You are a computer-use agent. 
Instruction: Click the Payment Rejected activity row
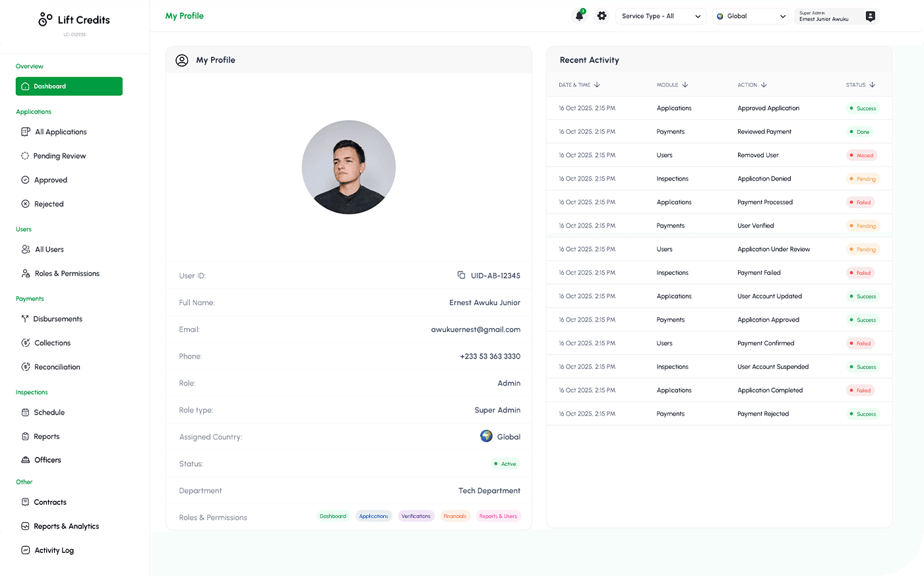tap(720, 414)
